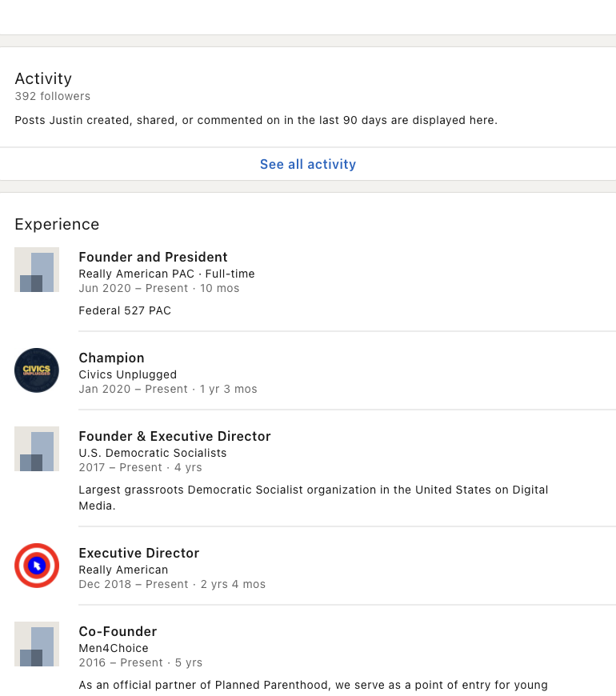The width and height of the screenshot is (616, 696).
Task: Click the Civics Unplugged round logo
Action: [37, 370]
